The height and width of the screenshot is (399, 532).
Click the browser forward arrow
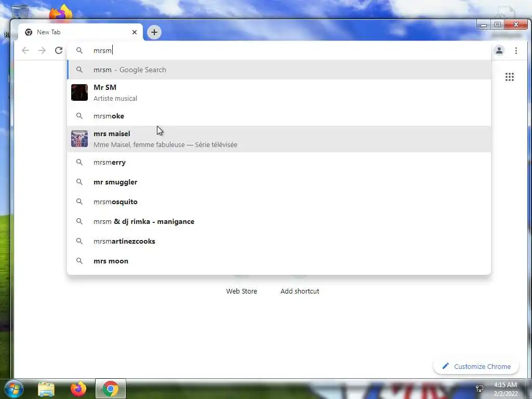coord(42,50)
